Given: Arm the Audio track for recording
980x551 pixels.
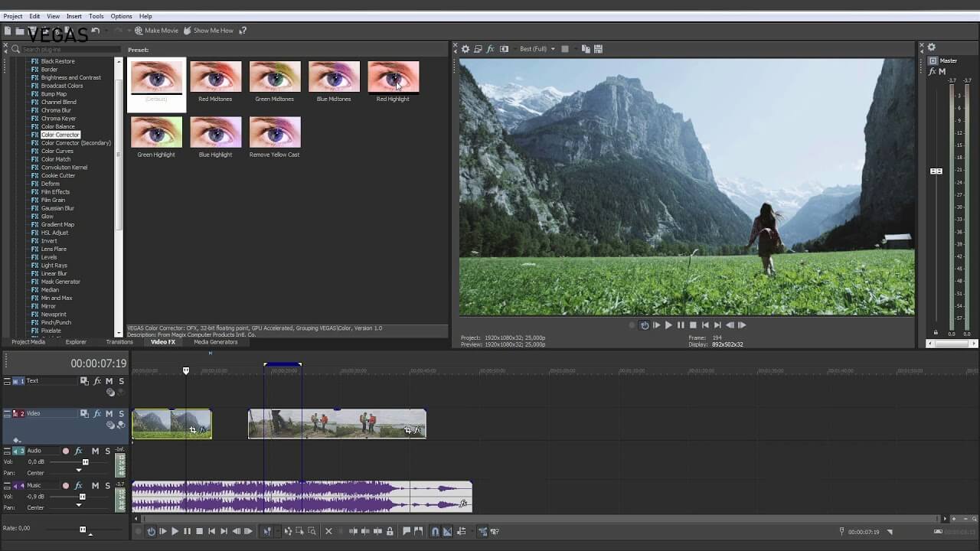Looking at the screenshot, I should pos(66,451).
